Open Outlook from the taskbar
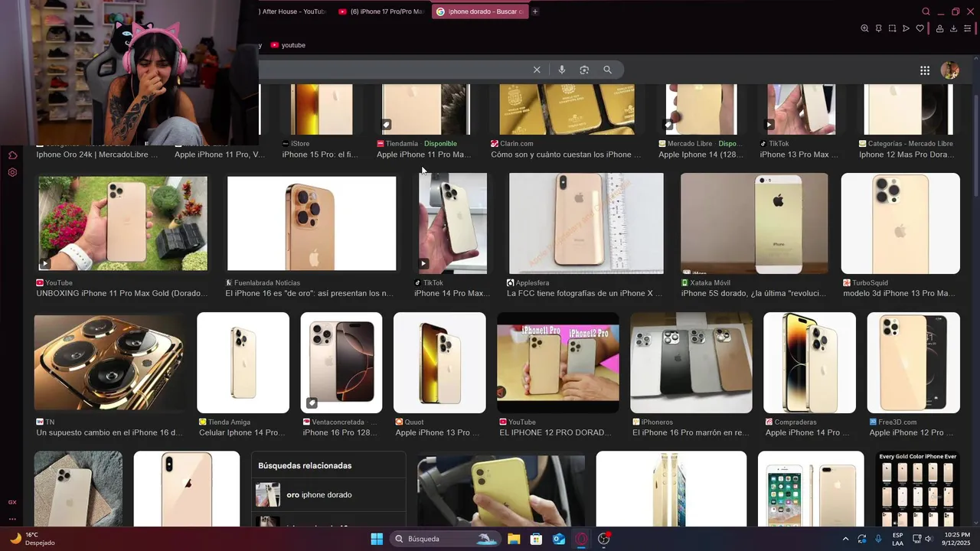The image size is (980, 551). click(x=559, y=539)
